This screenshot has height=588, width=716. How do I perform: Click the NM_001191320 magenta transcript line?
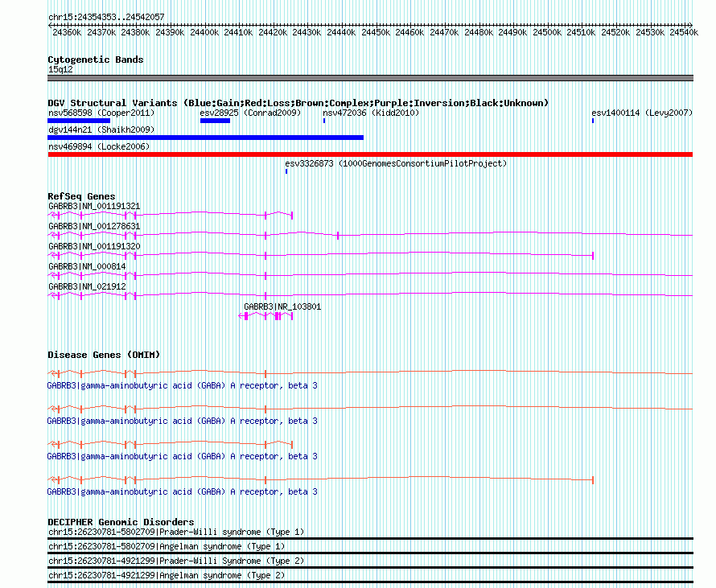point(320,255)
